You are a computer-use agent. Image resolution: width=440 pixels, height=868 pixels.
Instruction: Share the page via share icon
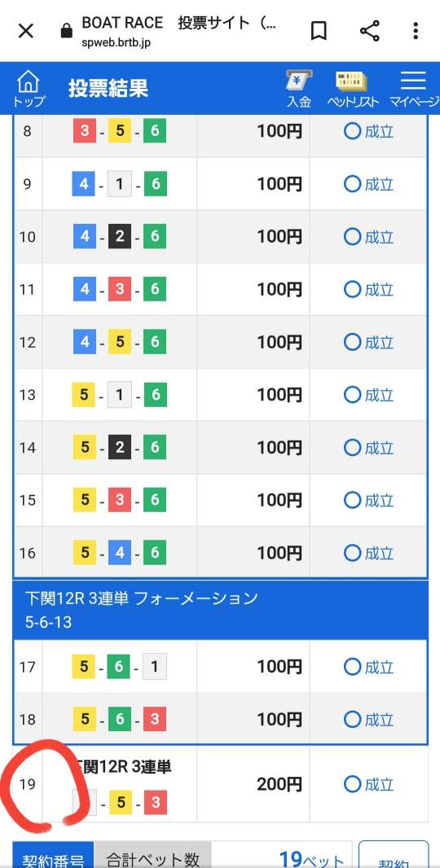(x=370, y=31)
